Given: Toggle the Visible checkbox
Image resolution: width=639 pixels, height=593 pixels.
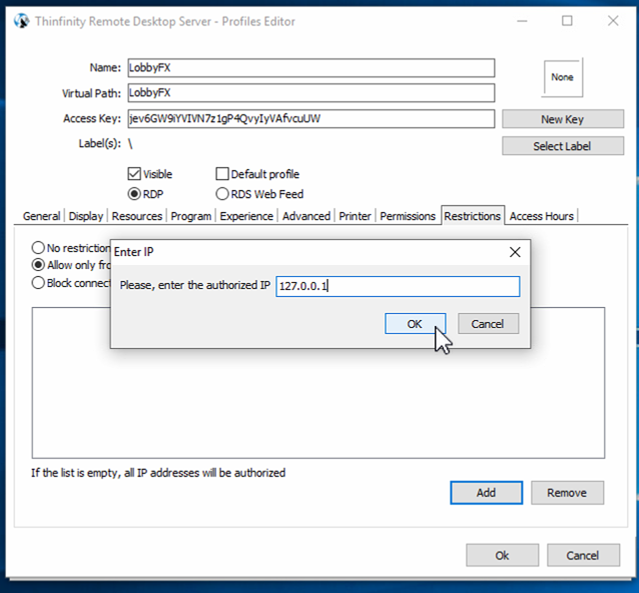Looking at the screenshot, I should 136,174.
